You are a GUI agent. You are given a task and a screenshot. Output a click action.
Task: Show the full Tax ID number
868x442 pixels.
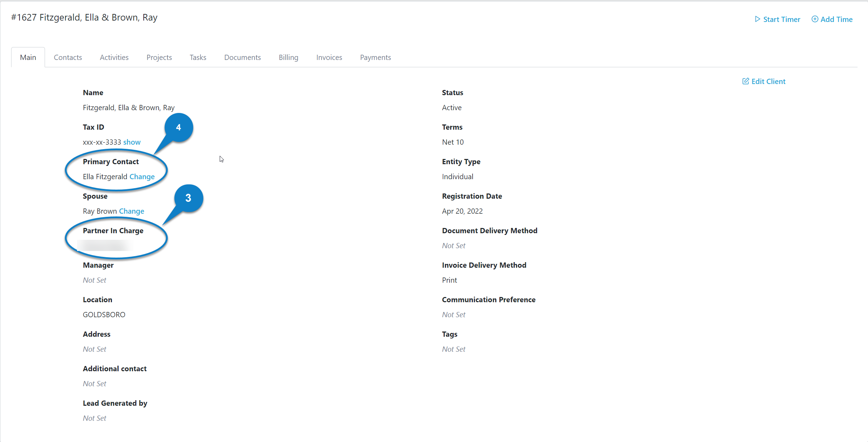pyautogui.click(x=132, y=142)
